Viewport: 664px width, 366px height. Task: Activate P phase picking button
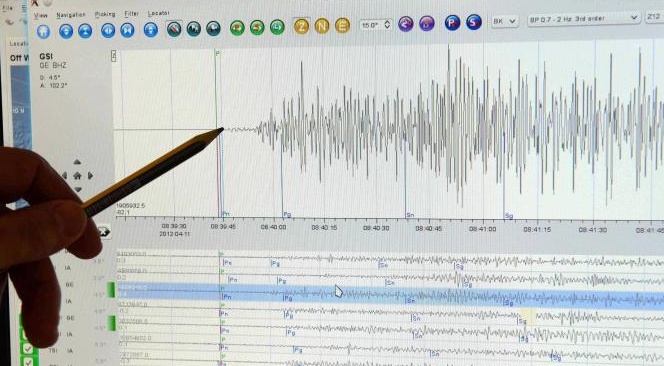click(x=452, y=22)
